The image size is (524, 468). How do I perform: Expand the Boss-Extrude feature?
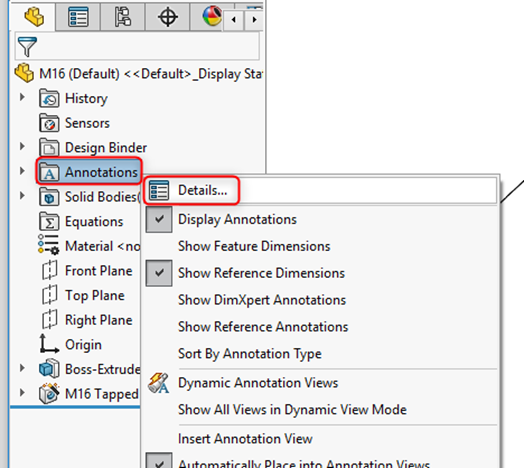[22, 368]
